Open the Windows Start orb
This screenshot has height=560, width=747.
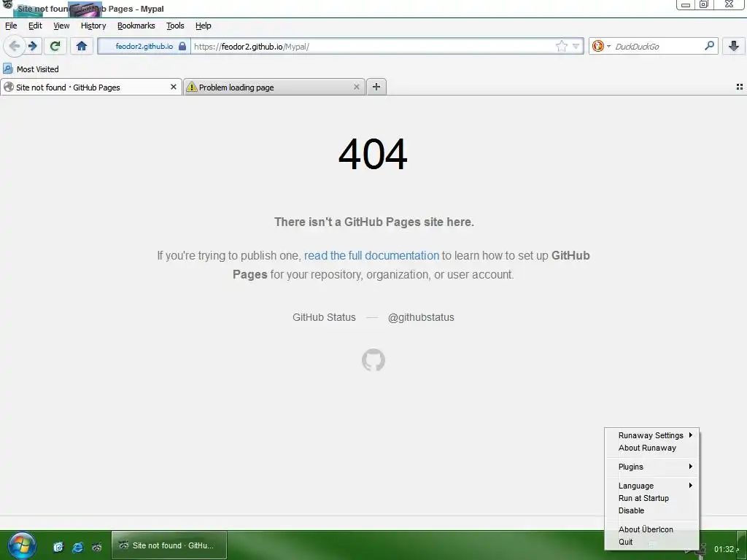tap(21, 545)
